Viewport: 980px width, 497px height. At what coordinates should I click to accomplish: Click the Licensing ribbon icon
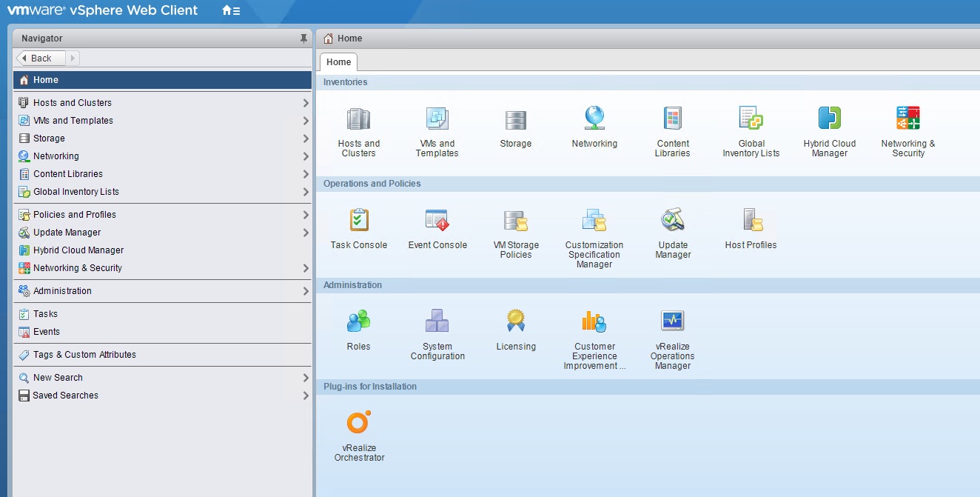point(515,321)
